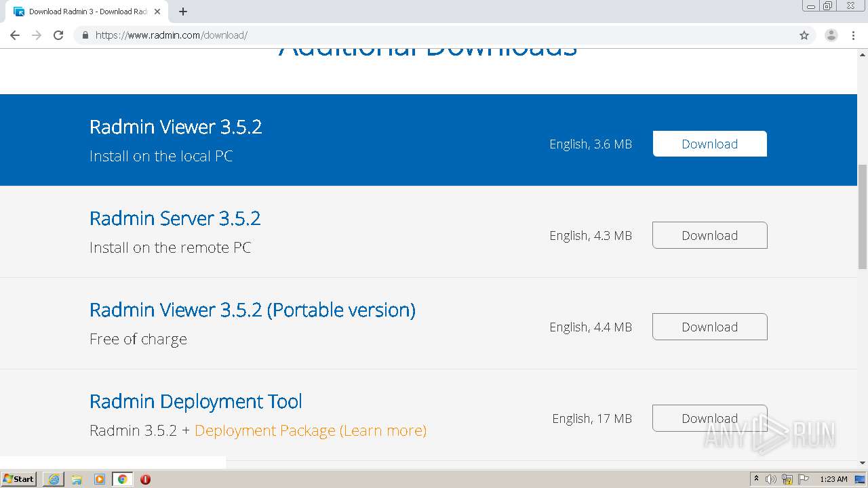Show desktop via the tray corner button
868x488 pixels.
click(861, 479)
